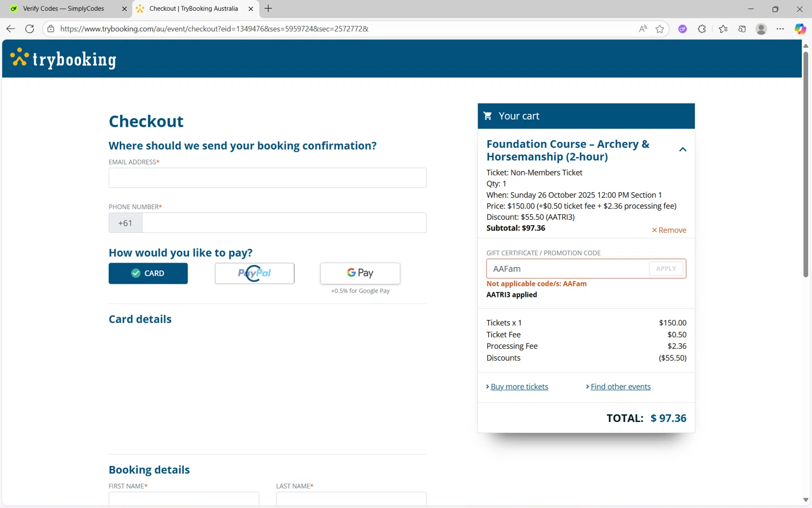
Task: Click the Discounts ($55.50) amount
Action: (x=672, y=358)
